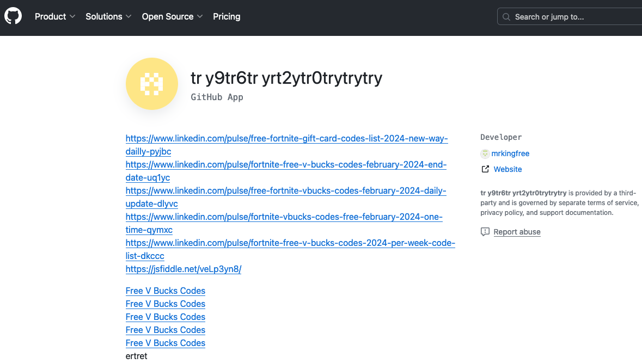Go to the Pricing page

click(227, 17)
